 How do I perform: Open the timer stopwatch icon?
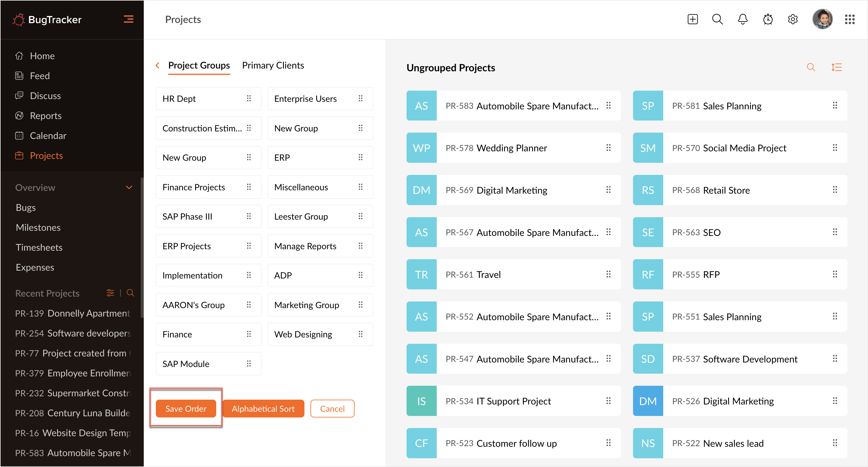pos(768,19)
